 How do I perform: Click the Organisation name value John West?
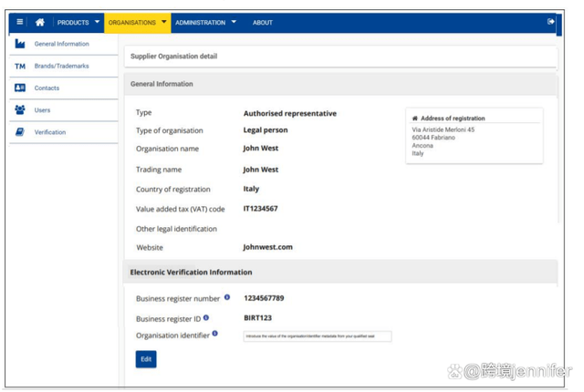(261, 148)
